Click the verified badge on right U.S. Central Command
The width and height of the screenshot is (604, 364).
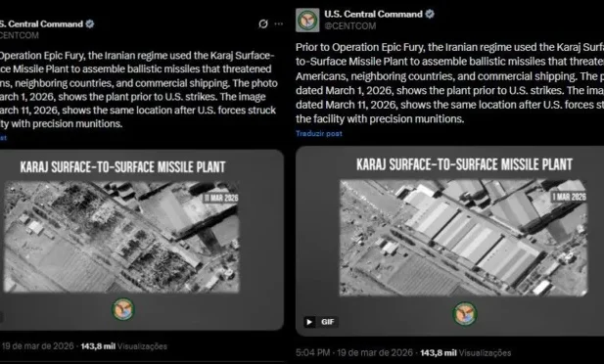430,15
